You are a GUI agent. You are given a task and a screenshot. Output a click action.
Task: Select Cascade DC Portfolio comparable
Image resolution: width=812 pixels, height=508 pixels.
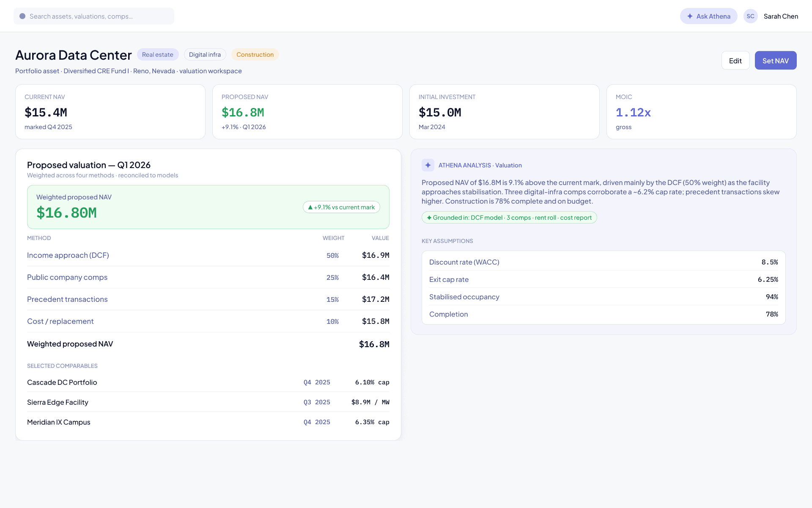208,382
